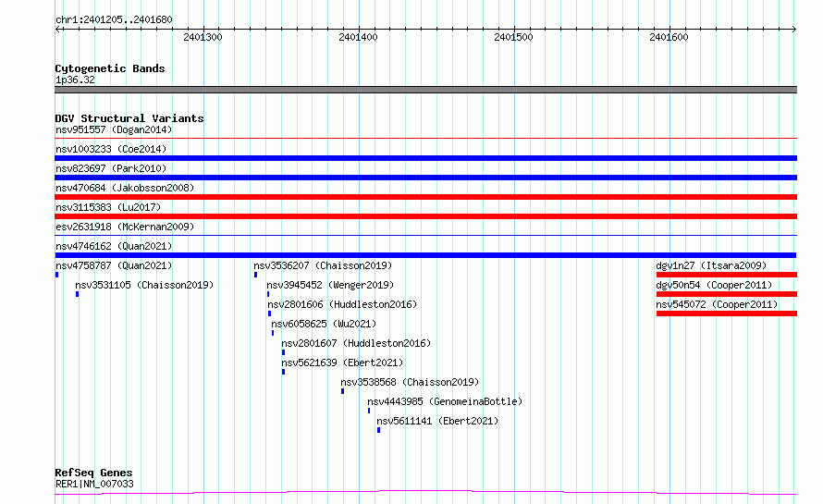Click the blue marker under nsv5621639
Image resolution: width=823 pixels, height=504 pixels.
284,372
